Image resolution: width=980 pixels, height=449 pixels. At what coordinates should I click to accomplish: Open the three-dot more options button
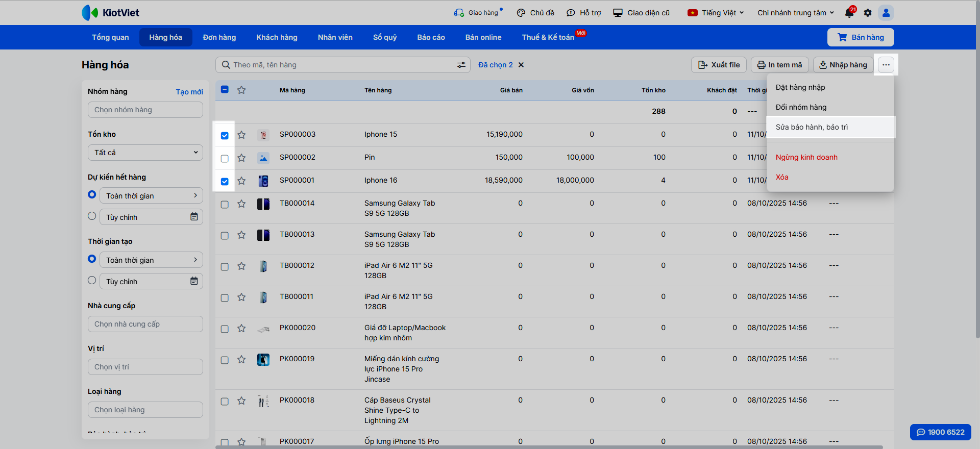pyautogui.click(x=886, y=65)
